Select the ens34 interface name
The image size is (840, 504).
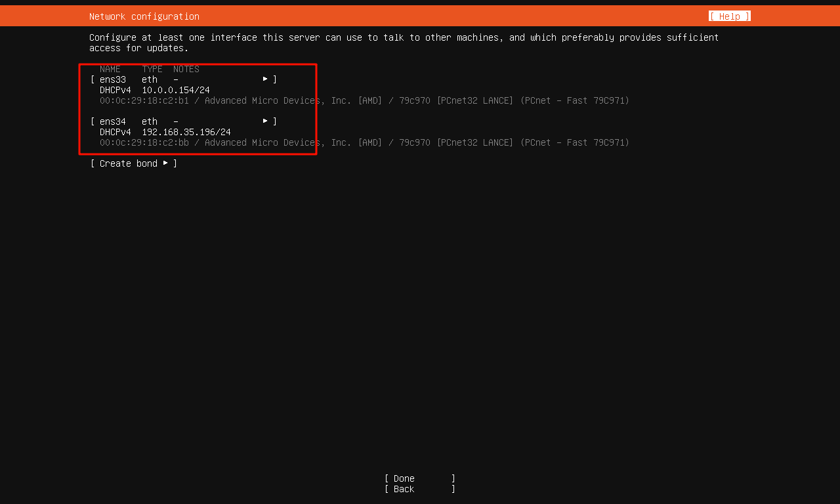[112, 121]
